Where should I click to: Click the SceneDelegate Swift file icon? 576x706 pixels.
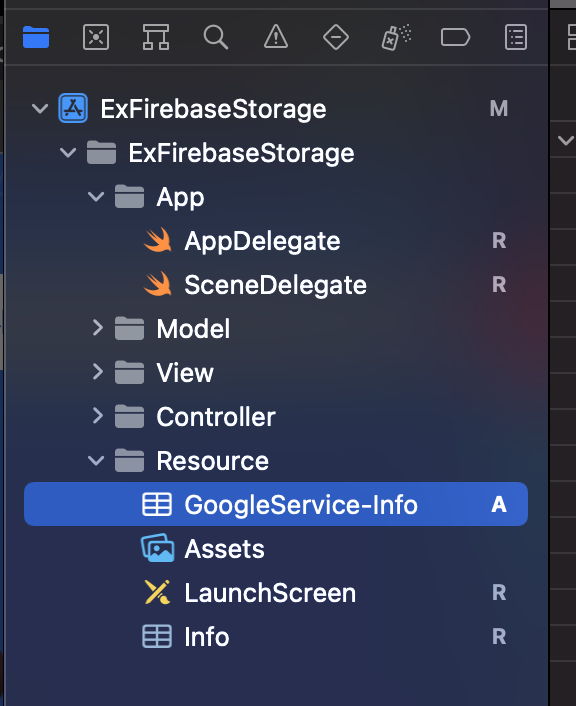click(158, 284)
